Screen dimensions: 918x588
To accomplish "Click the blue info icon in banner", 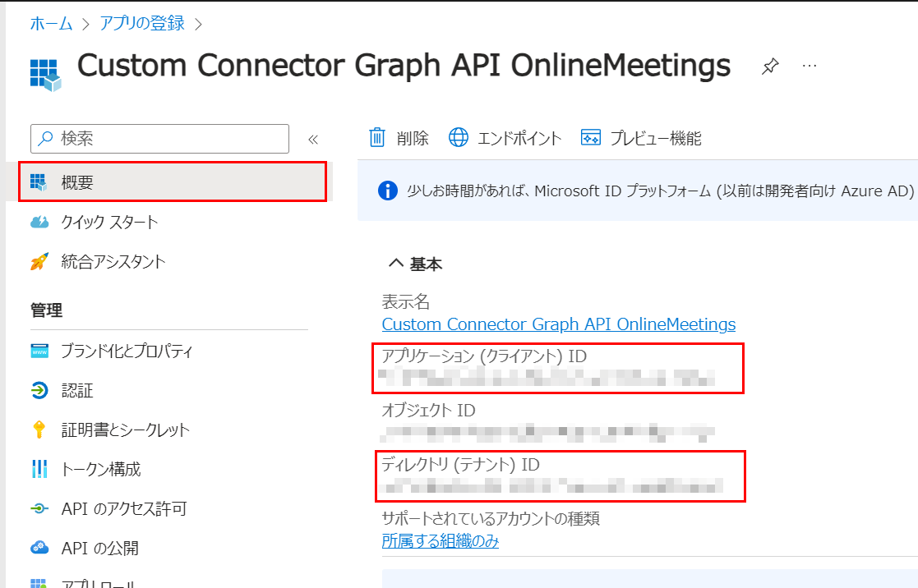I will tap(388, 191).
